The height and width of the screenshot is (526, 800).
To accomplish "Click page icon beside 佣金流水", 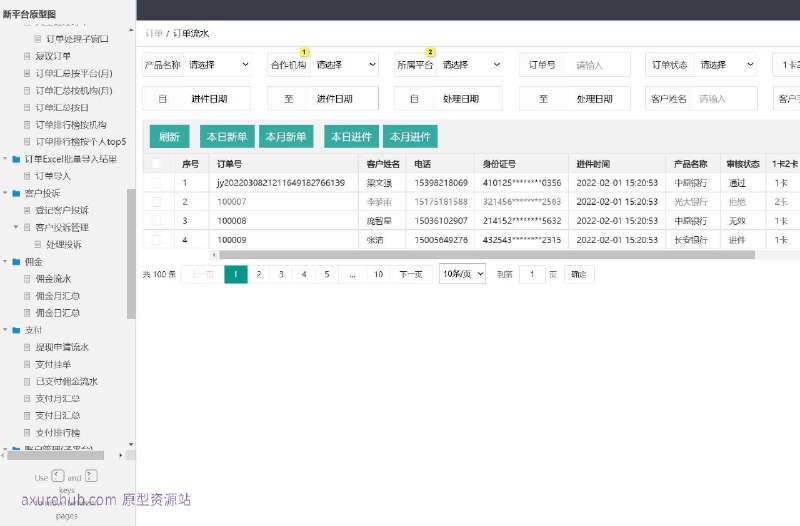I will (x=27, y=279).
